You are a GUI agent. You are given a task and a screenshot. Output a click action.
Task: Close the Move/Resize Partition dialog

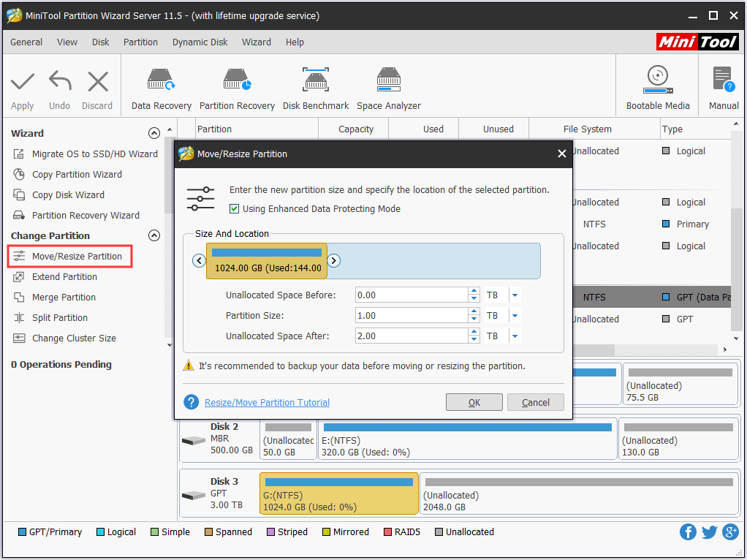pos(561,154)
